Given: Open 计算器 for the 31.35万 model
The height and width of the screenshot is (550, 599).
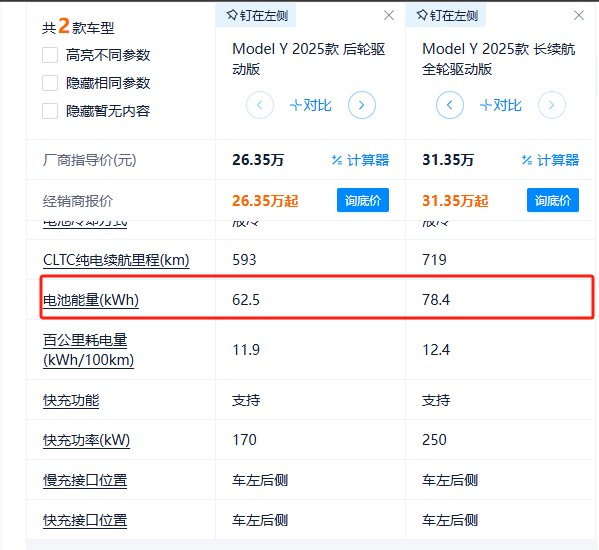Looking at the screenshot, I should coord(550,160).
